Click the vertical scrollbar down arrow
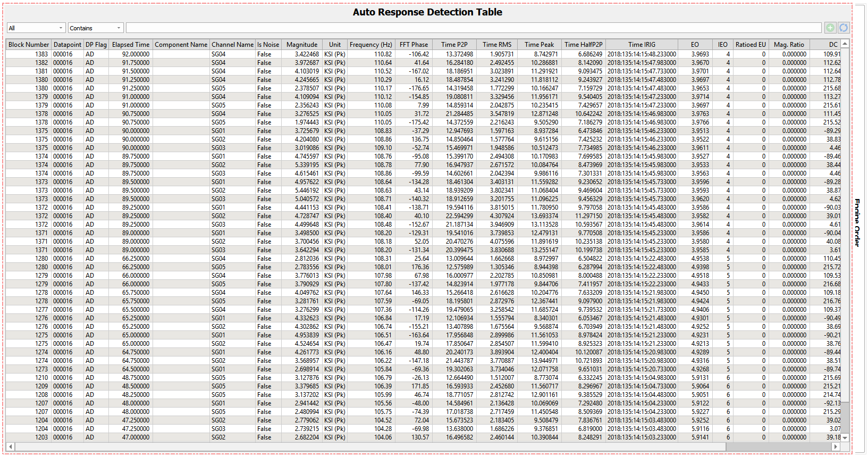The image size is (868, 456). tap(845, 437)
